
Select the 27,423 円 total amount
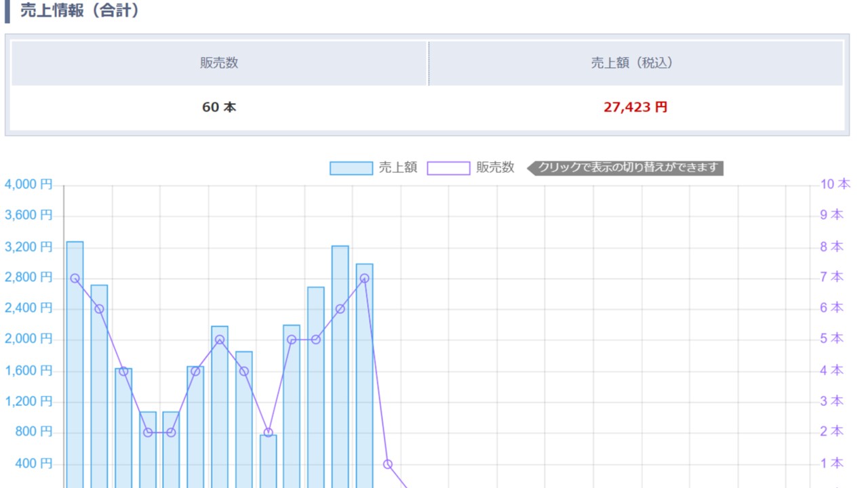coord(635,107)
